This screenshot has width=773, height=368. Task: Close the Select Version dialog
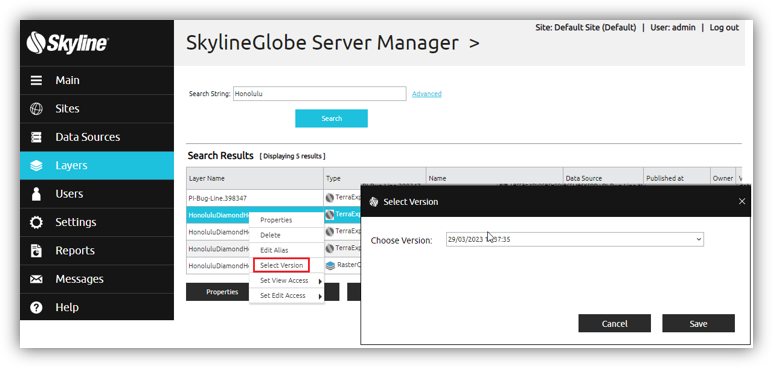pyautogui.click(x=742, y=201)
